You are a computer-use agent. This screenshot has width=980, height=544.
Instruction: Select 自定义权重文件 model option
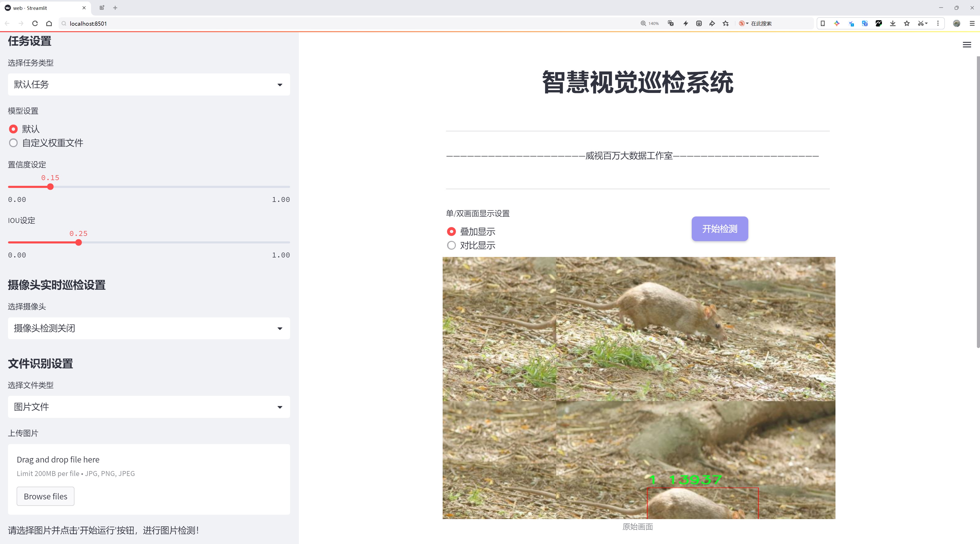click(x=13, y=143)
